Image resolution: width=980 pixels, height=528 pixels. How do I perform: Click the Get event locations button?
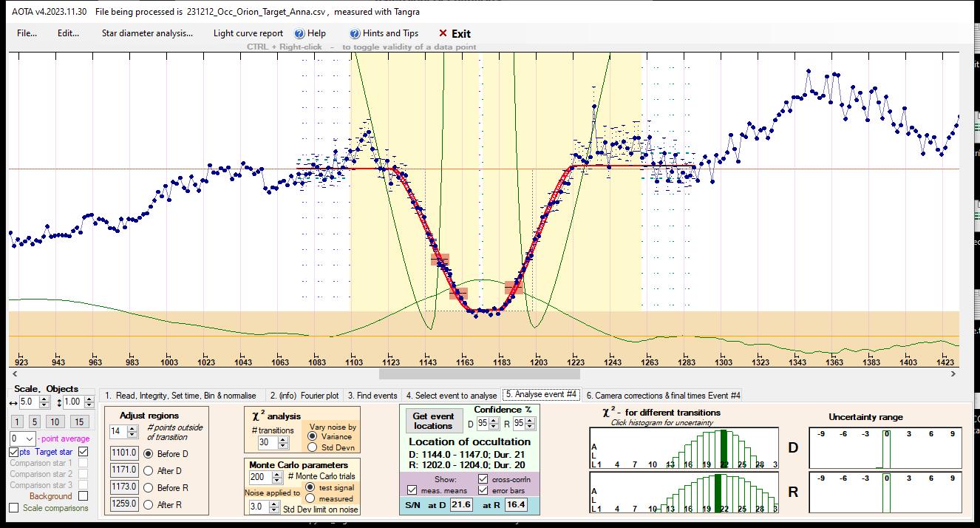click(434, 421)
